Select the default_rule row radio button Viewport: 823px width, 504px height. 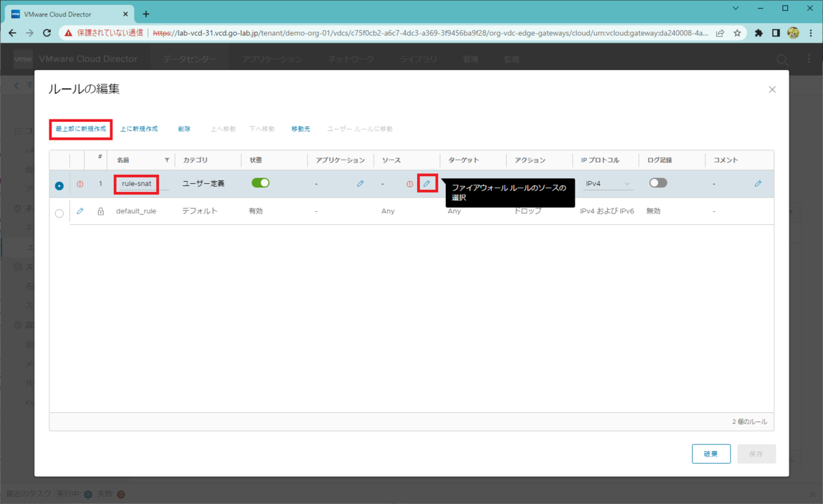pos(59,213)
